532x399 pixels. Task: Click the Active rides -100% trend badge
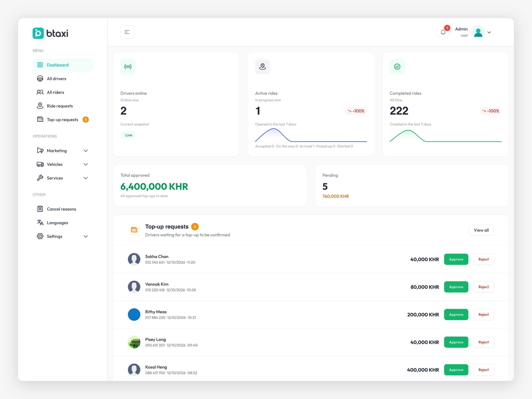(356, 111)
